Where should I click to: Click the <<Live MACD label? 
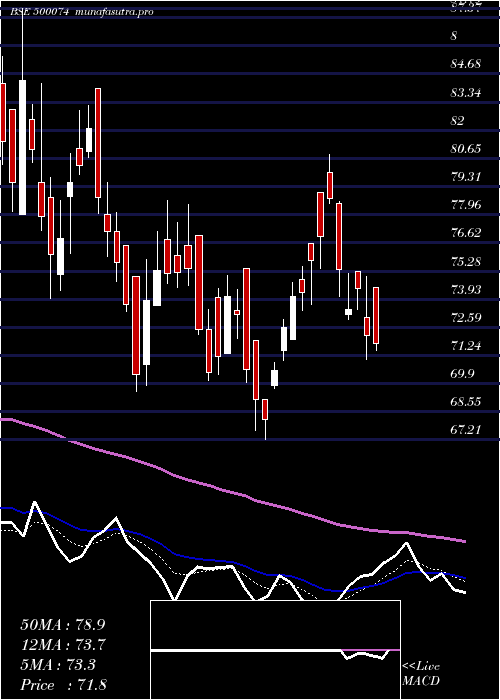click(x=421, y=674)
